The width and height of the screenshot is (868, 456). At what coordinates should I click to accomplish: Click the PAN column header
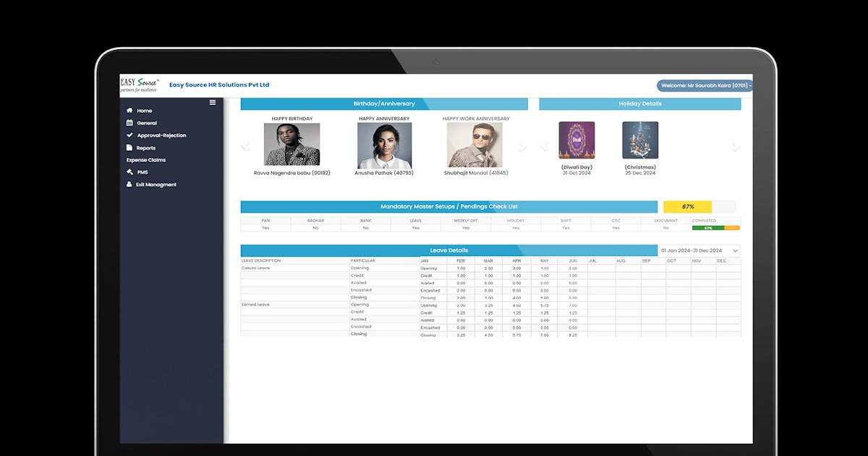click(x=265, y=221)
